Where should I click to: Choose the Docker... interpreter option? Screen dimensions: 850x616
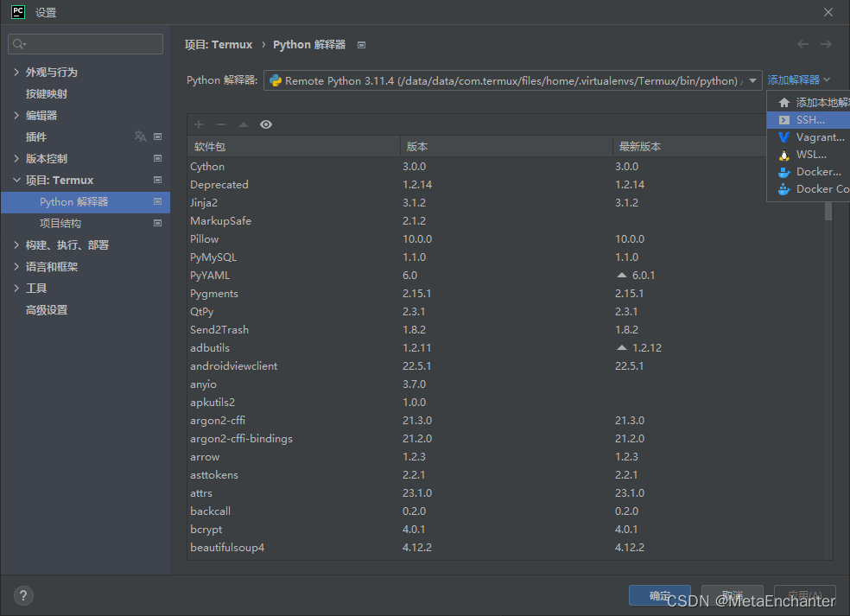(x=809, y=172)
